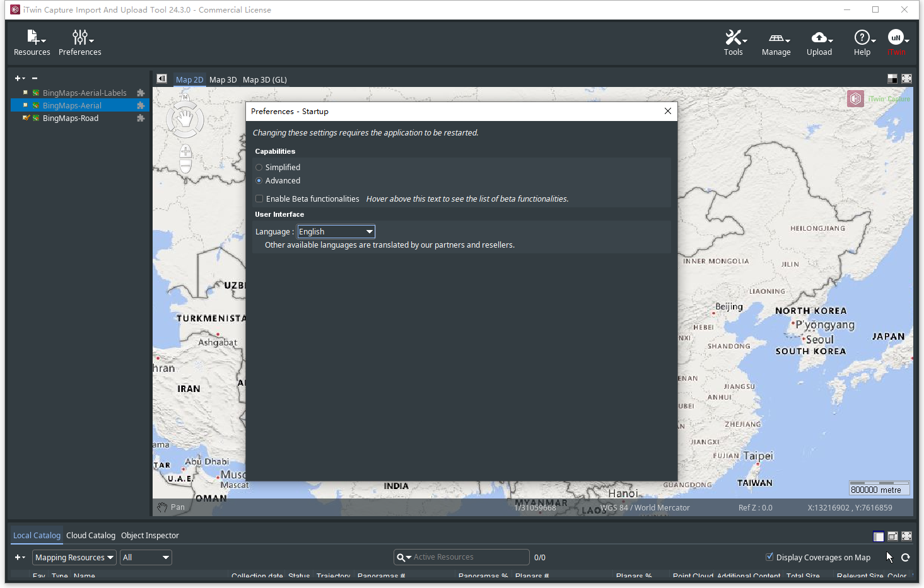
Task: Click the map view split-layout icon
Action: click(x=892, y=79)
